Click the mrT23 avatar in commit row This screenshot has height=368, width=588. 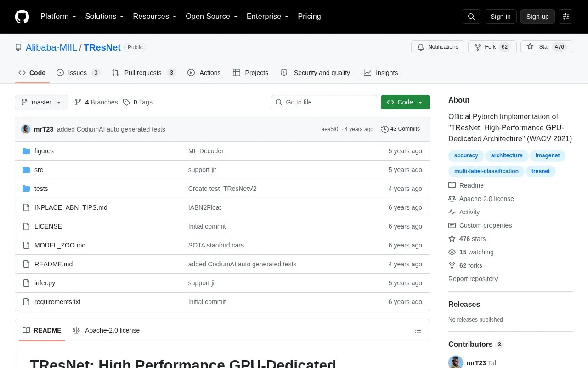26,129
